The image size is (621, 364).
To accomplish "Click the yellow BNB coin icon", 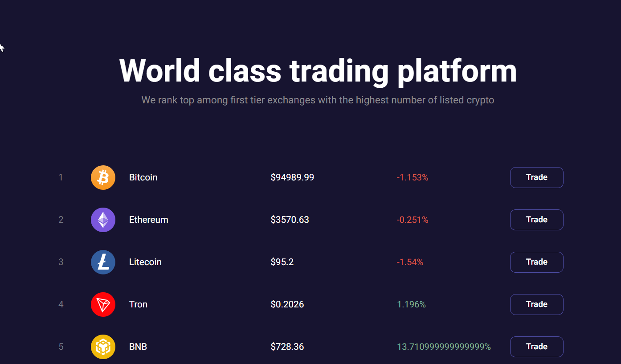I will point(103,347).
